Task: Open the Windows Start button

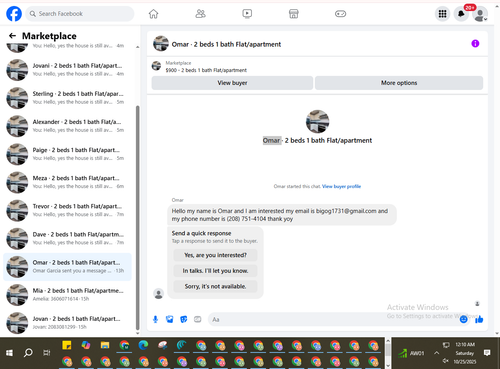Action: click(9, 353)
